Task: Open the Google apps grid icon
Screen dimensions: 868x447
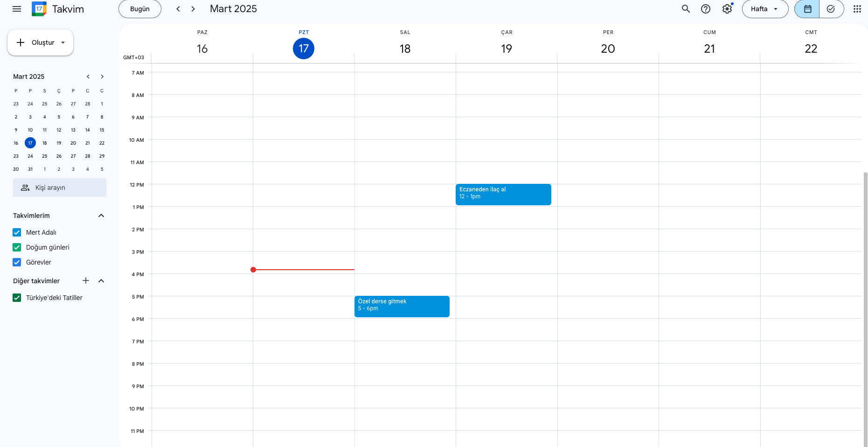Action: (x=857, y=9)
